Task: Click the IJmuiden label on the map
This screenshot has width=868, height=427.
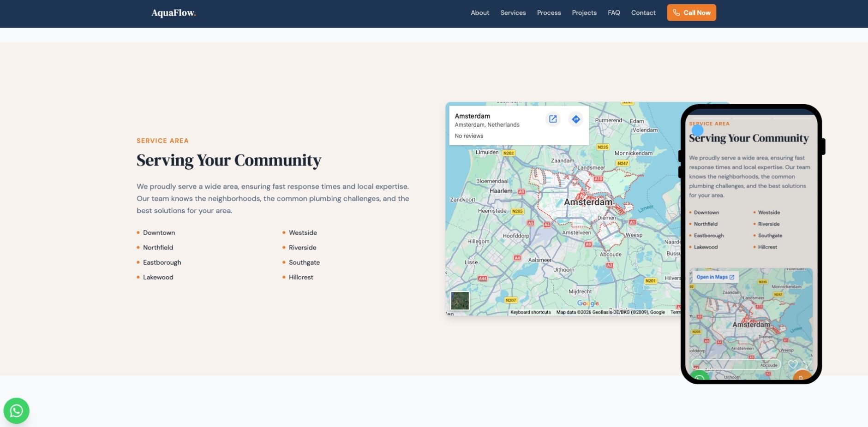Action: pyautogui.click(x=487, y=152)
